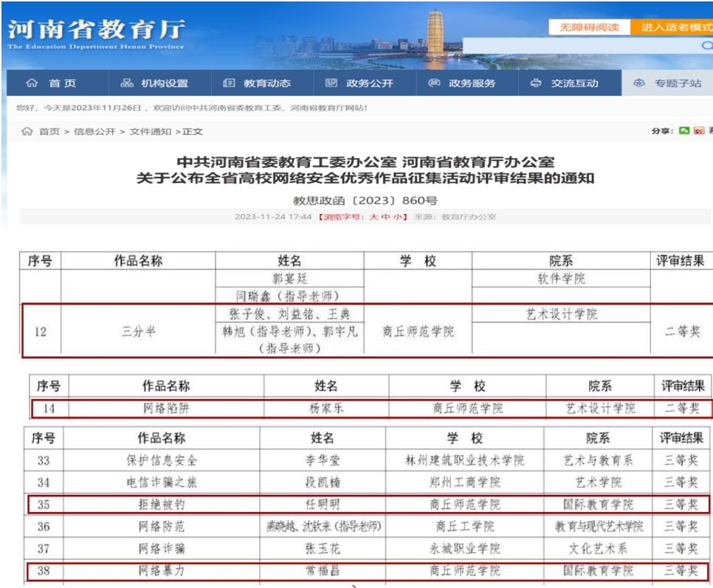The image size is (713, 588).
Task: Click the 艺术设计学院 cell in row 14
Action: tap(600, 408)
